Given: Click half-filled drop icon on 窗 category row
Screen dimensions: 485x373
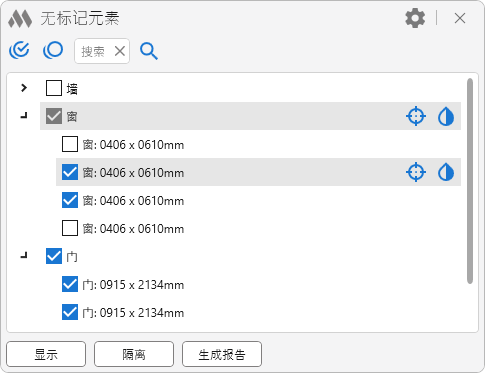Looking at the screenshot, I should click(x=446, y=116).
